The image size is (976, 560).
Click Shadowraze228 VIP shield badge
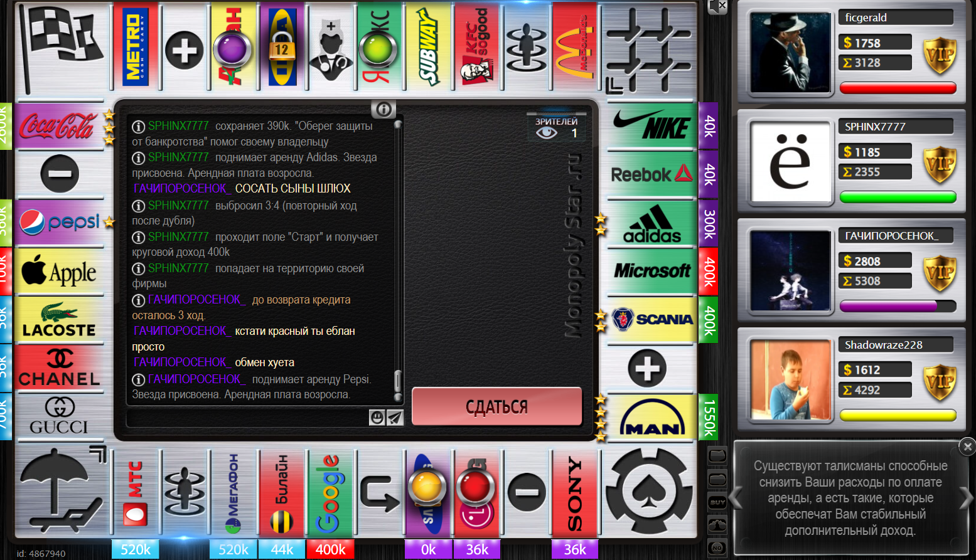[940, 383]
